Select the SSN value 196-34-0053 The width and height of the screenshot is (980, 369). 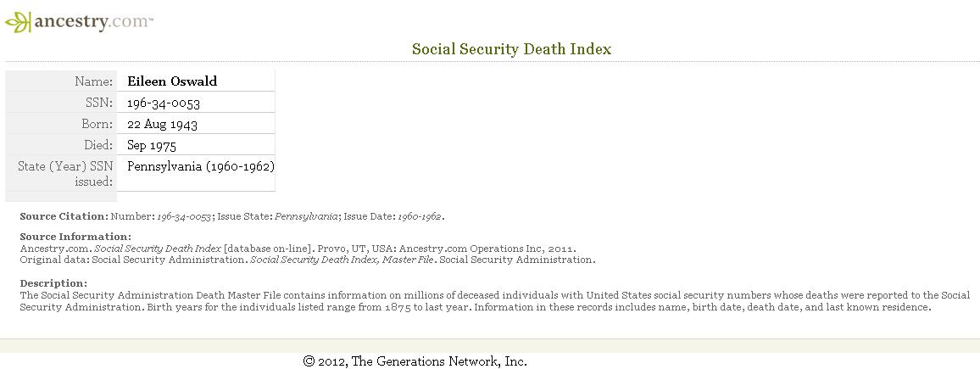163,103
